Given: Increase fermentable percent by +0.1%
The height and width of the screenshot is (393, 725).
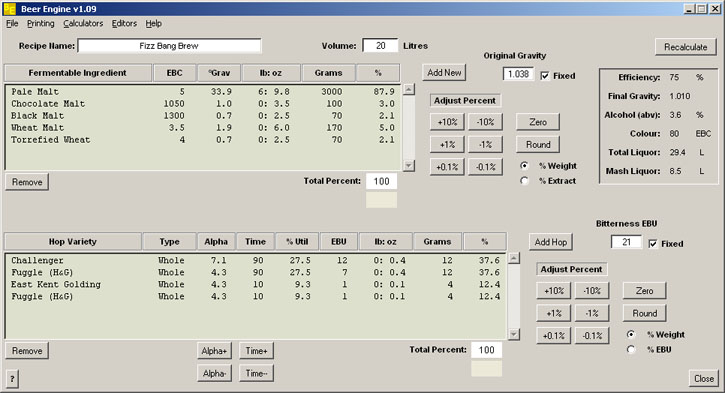Looking at the screenshot, I should [x=447, y=167].
